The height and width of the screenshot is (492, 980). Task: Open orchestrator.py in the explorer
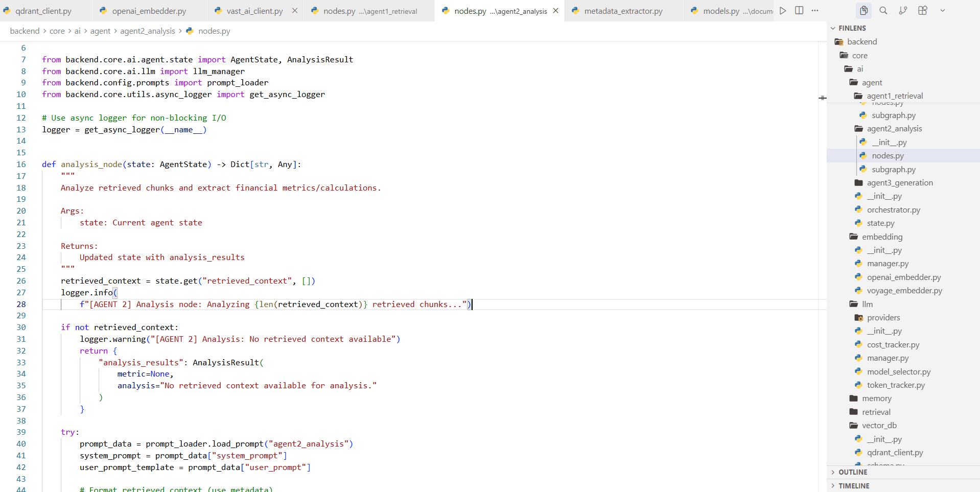[x=894, y=209]
